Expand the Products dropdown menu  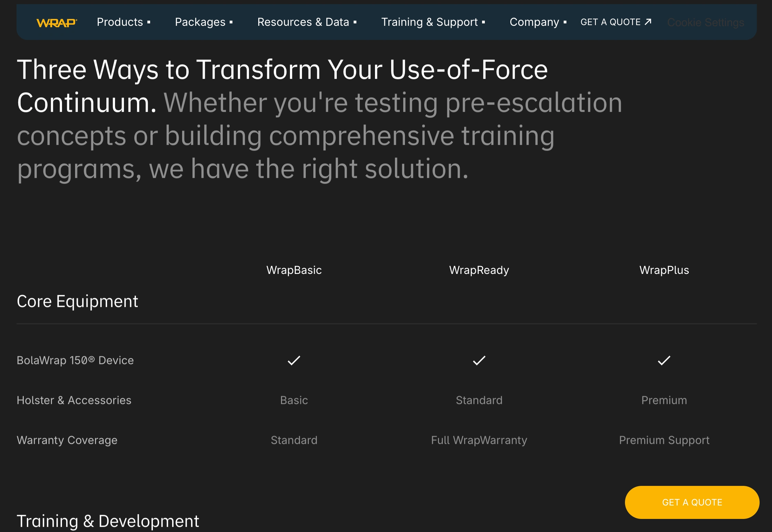click(x=124, y=22)
